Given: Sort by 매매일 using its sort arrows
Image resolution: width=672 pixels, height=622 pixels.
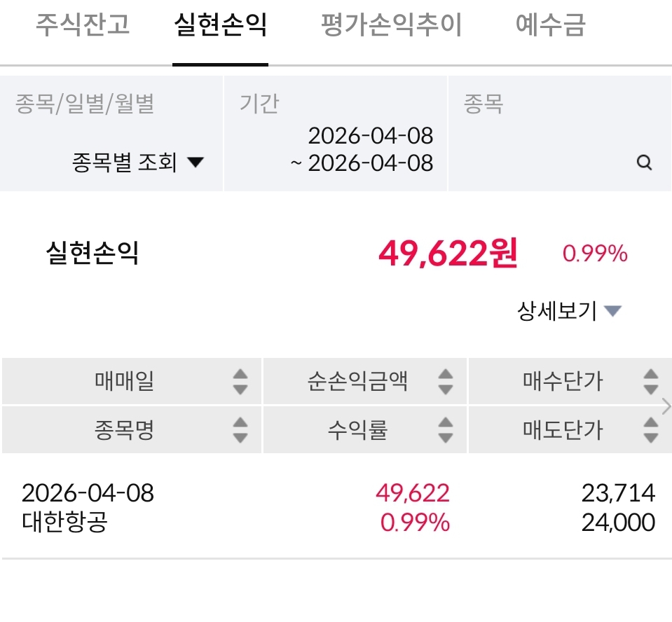Looking at the screenshot, I should coord(240,382).
